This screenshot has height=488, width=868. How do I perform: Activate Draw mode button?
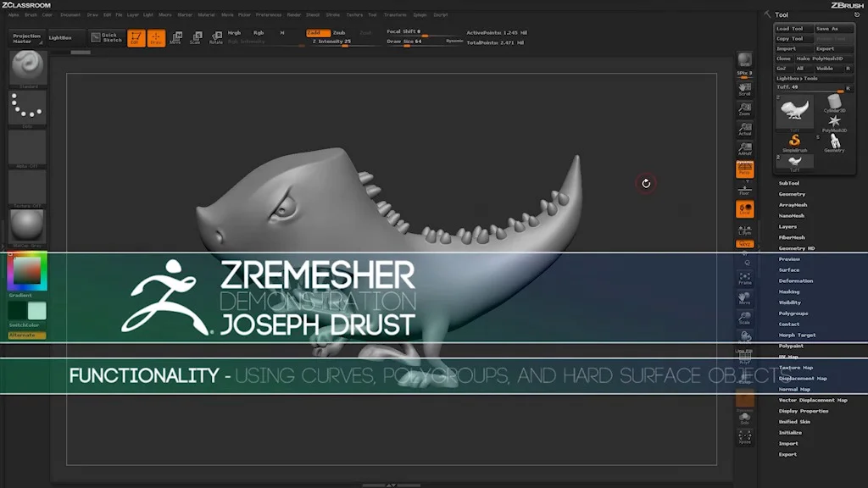click(x=156, y=38)
